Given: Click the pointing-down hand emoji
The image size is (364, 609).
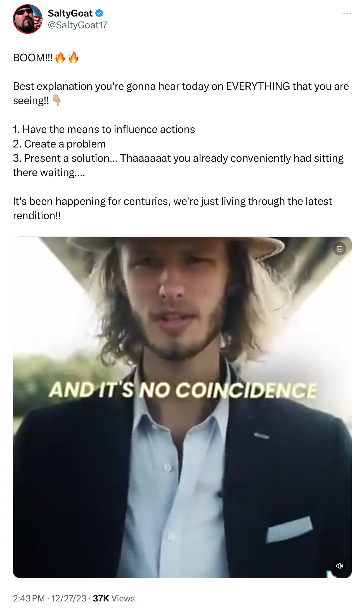Looking at the screenshot, I should (x=57, y=100).
